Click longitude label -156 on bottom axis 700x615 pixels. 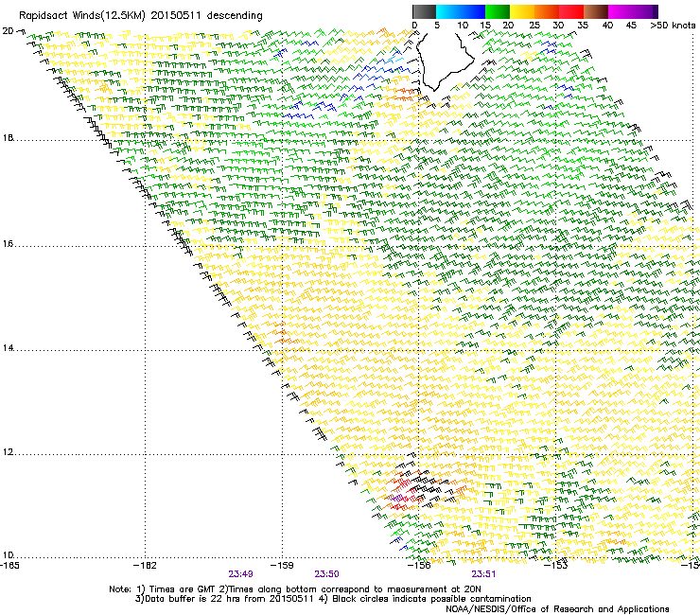[419, 566]
